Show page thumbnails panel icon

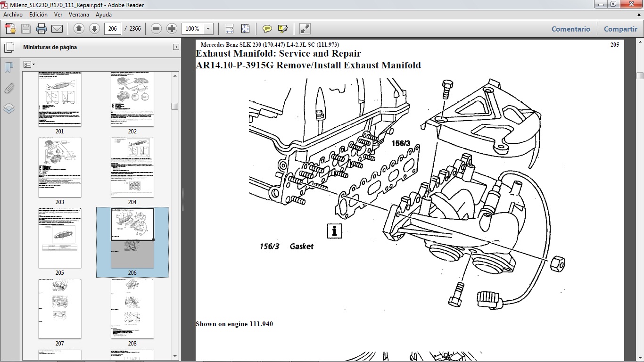pyautogui.click(x=9, y=47)
